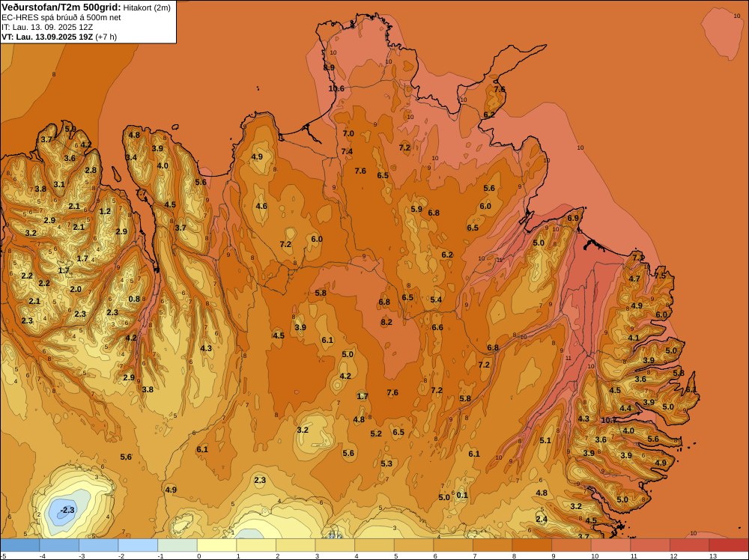749x560 pixels.
Task: Click the 8.9 temperature value
Action: click(329, 68)
